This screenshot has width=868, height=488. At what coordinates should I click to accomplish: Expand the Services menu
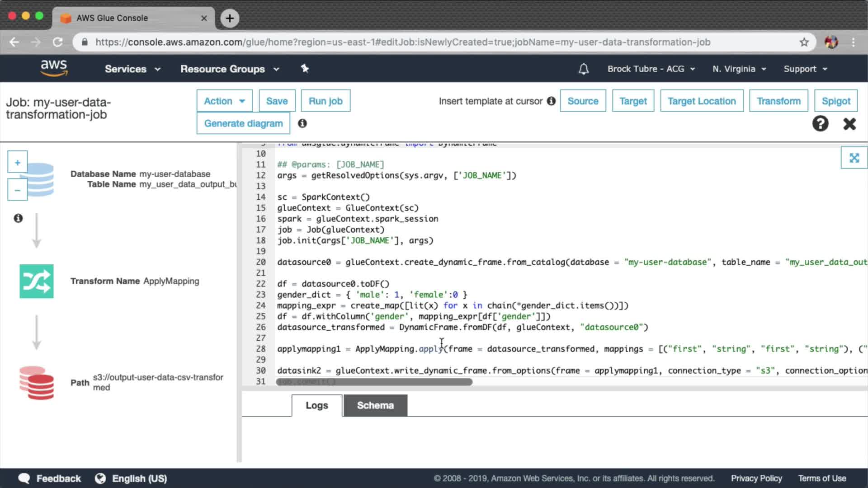coord(132,69)
